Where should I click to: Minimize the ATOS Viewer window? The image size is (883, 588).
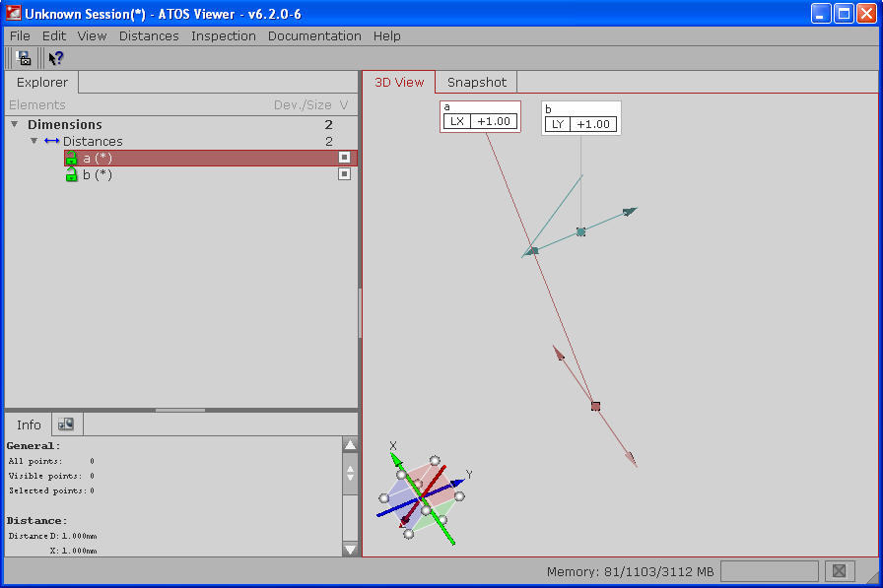click(821, 13)
